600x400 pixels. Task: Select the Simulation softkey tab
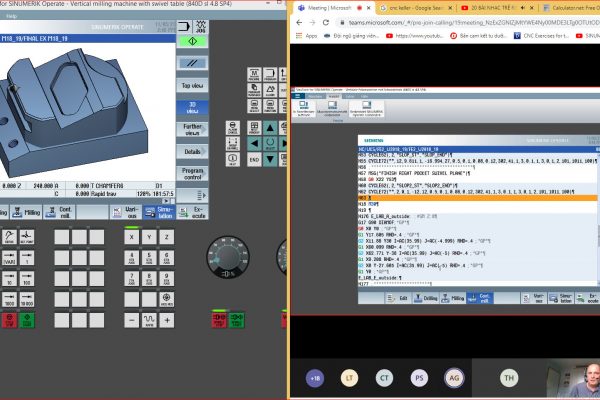(160, 212)
